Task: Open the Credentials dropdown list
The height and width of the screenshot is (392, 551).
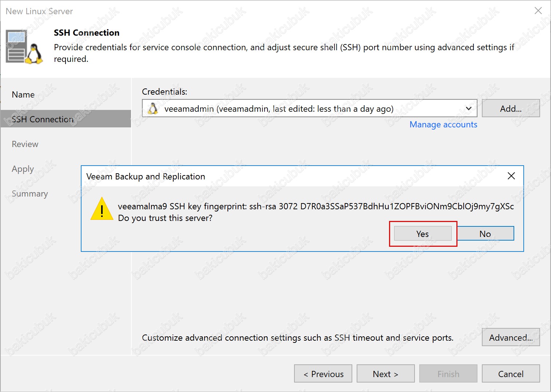Action: (469, 108)
